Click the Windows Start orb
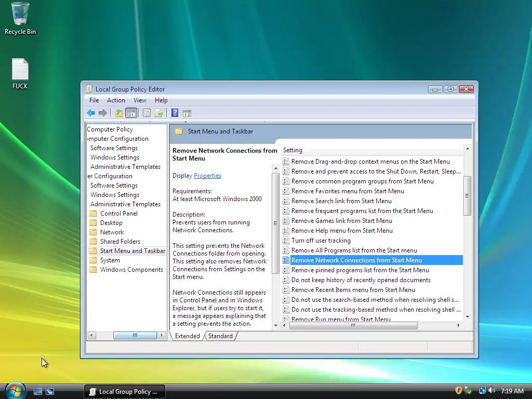Screen dimensions: 532x399 tap(15, 391)
